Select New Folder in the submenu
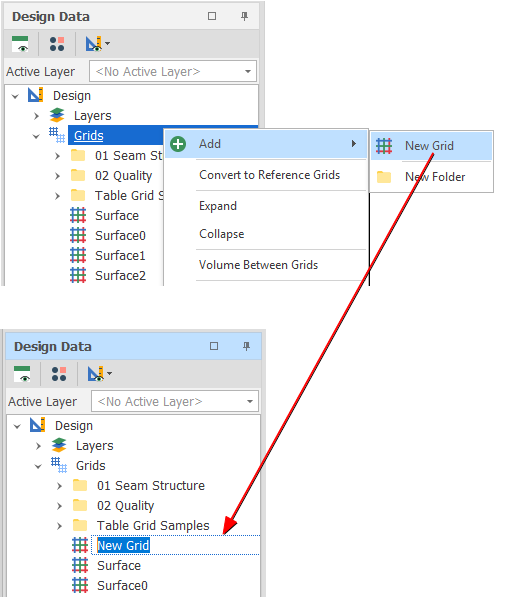The height and width of the screenshot is (607, 507). [x=431, y=177]
